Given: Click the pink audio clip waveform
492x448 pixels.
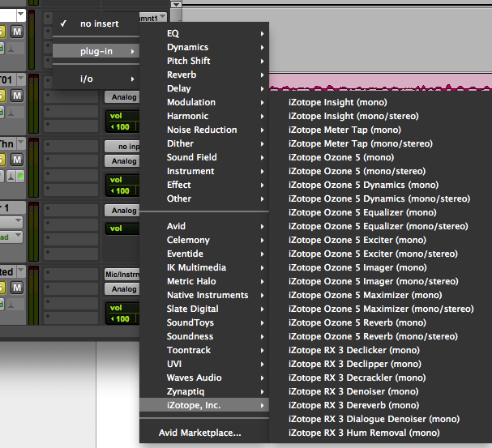Looking at the screenshot, I should (x=380, y=83).
